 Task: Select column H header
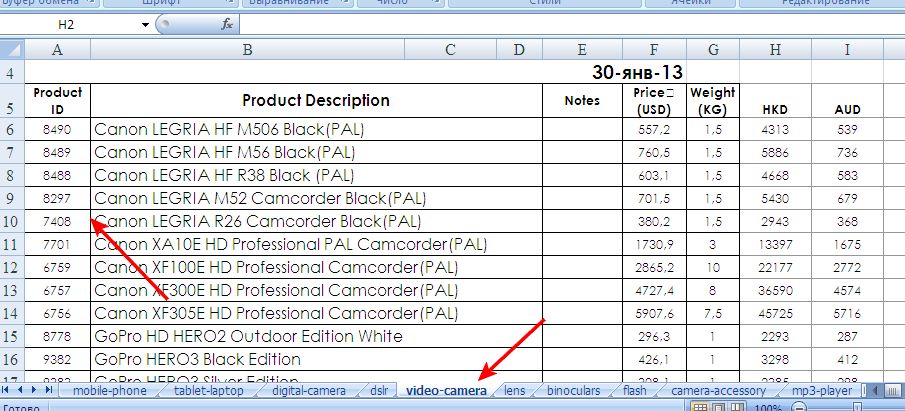(x=775, y=50)
